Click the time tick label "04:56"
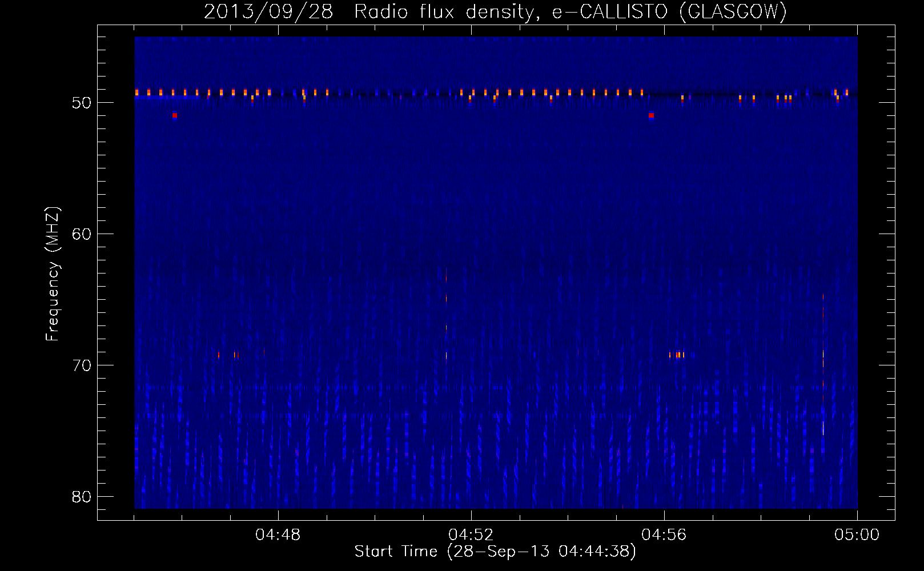 (664, 535)
